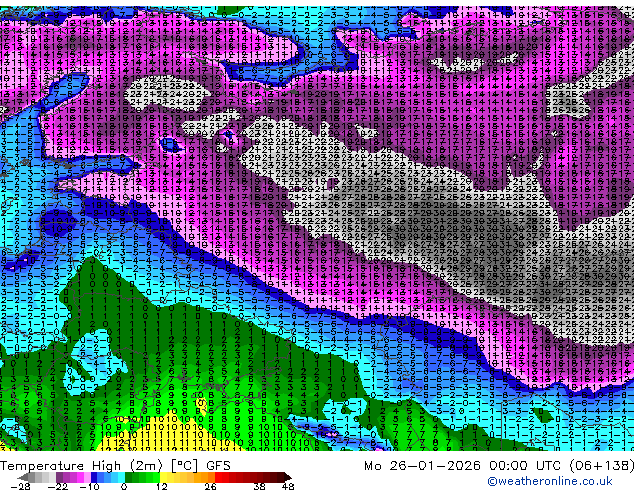Pick the dark green legend swatch right of 0

point(128,477)
